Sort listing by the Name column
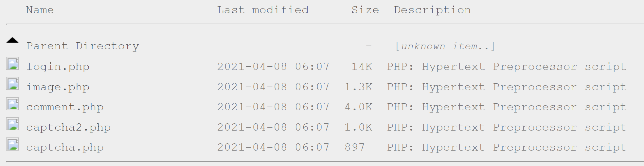 click(x=40, y=10)
